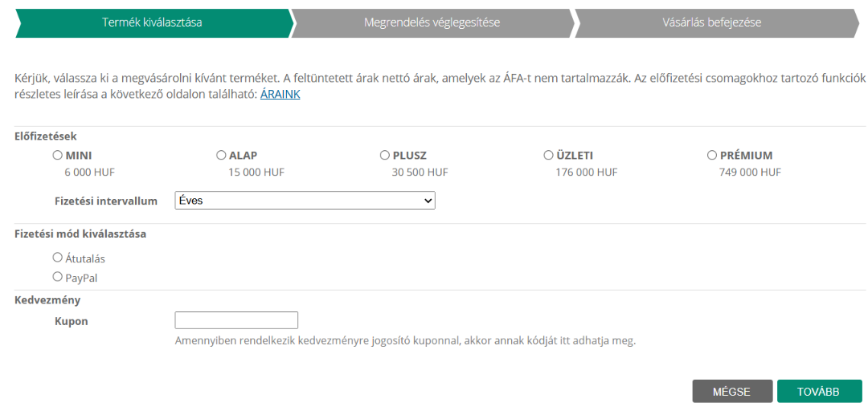The height and width of the screenshot is (411, 868).
Task: Click the MINI plan label
Action: click(x=79, y=156)
